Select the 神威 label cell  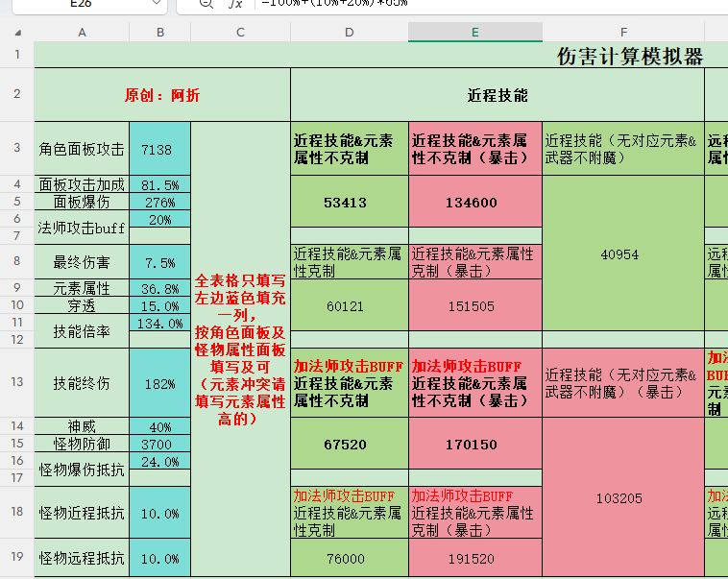click(x=82, y=425)
